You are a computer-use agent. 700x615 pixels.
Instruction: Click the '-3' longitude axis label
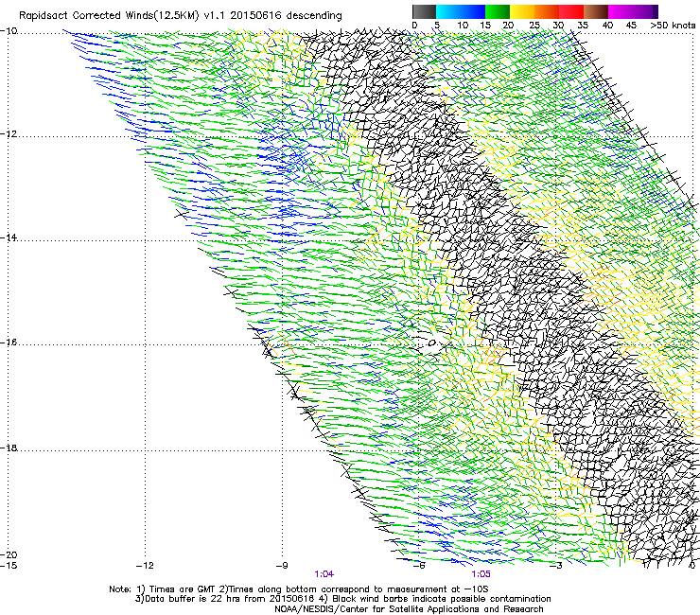coord(555,566)
